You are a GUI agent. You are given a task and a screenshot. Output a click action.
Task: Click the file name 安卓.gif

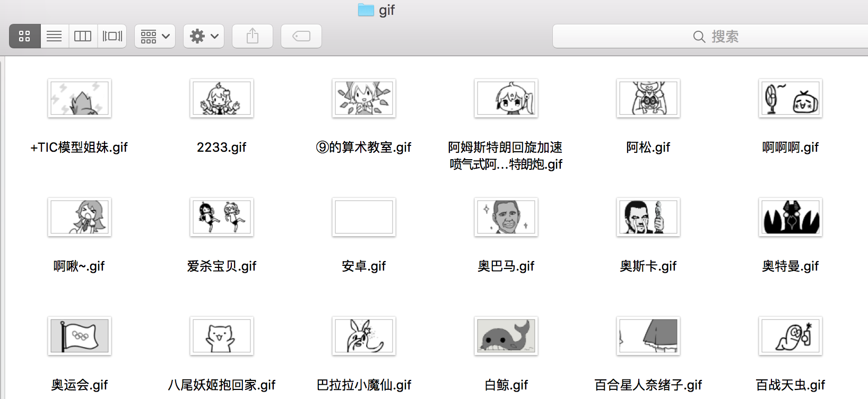pyautogui.click(x=364, y=266)
